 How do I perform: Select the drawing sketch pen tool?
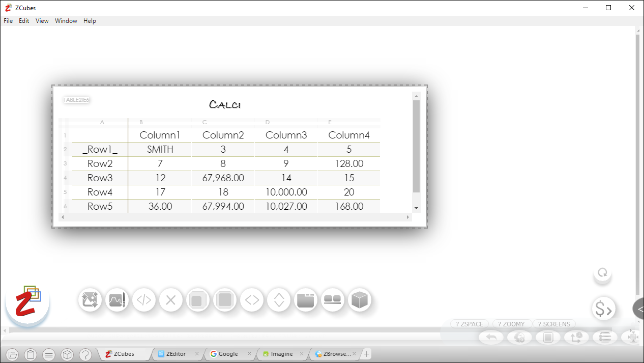[x=117, y=300]
